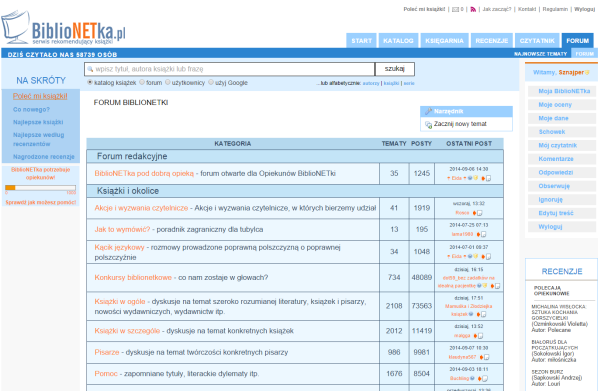Browse alphabetically by 'autorzy' link

371,83
